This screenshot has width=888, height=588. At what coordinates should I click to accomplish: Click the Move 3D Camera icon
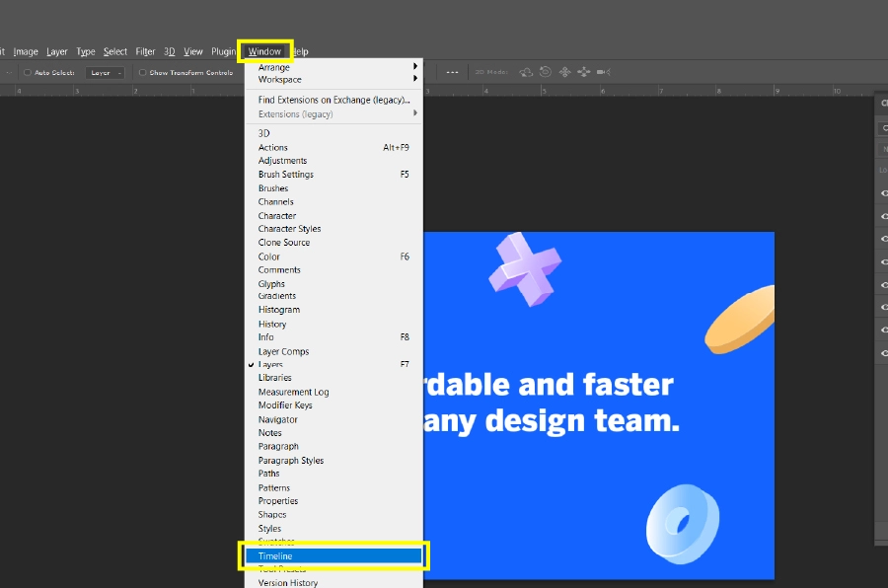(x=604, y=72)
